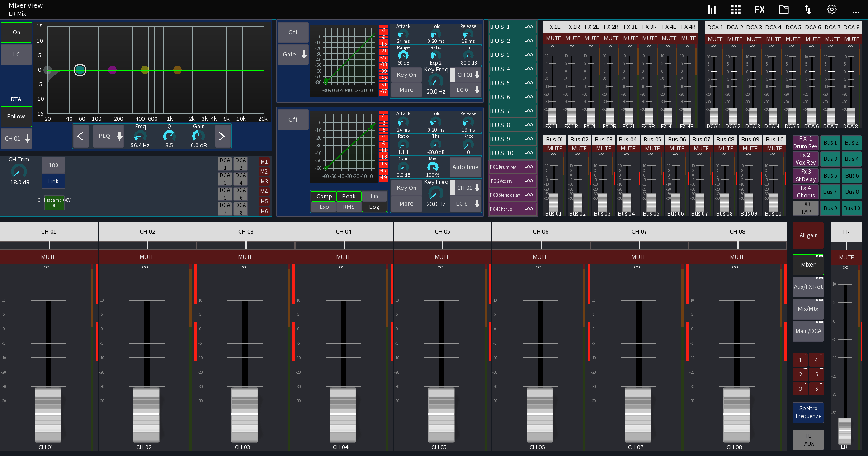
Task: Switch to the Aux/FX Ret tab
Action: [808, 287]
